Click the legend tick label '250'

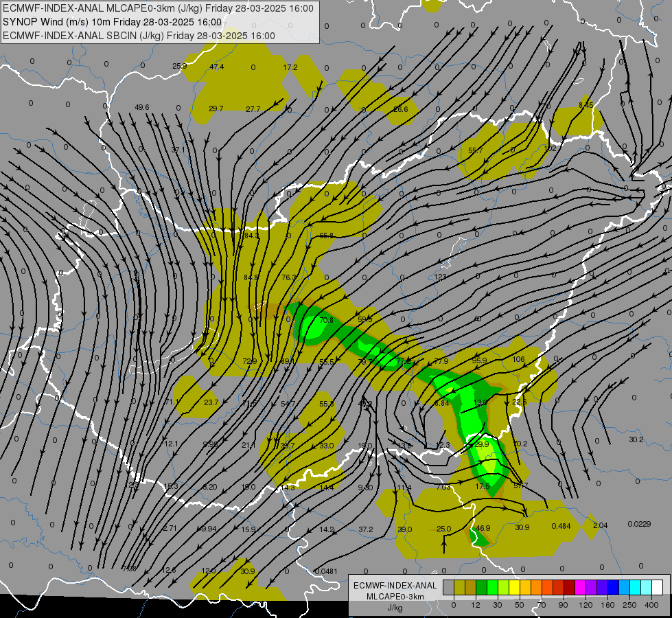click(629, 605)
